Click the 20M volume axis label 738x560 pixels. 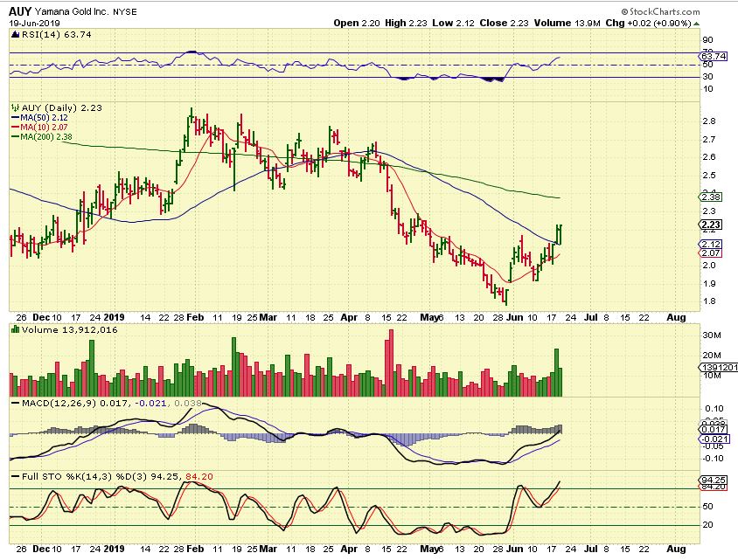pos(712,355)
